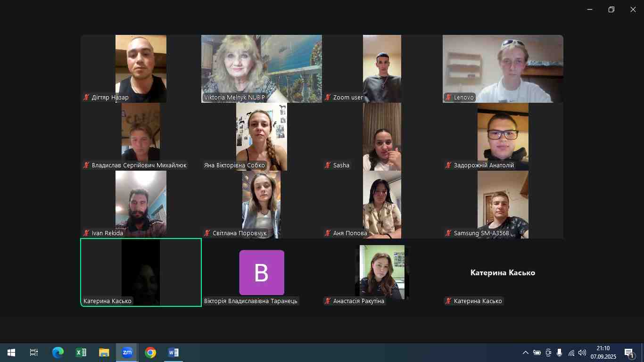Click the name label Яна Вікторівна Собко
The image size is (644, 362).
[234, 165]
